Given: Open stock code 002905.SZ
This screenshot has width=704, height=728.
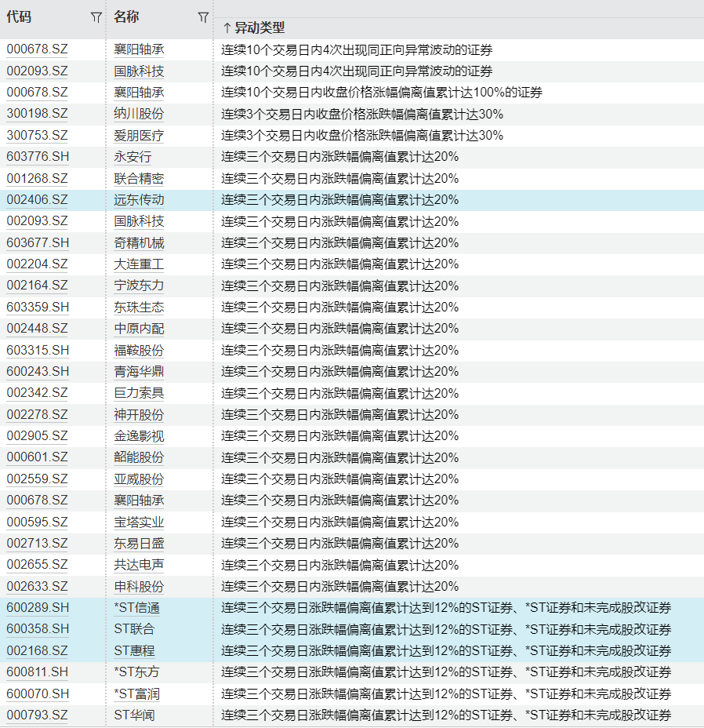Looking at the screenshot, I should pos(37,436).
